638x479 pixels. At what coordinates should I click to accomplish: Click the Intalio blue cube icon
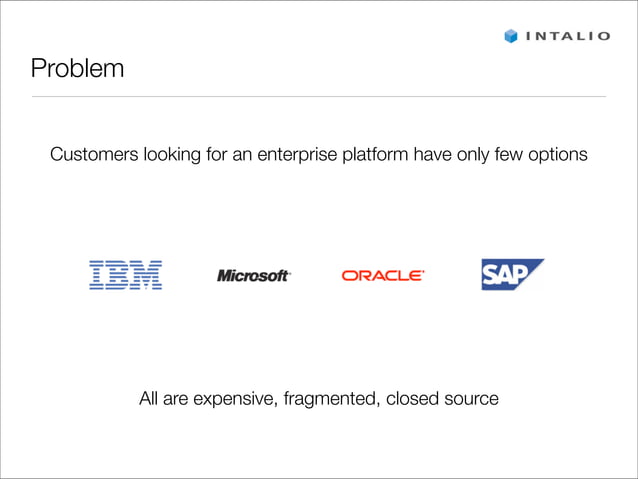point(511,36)
